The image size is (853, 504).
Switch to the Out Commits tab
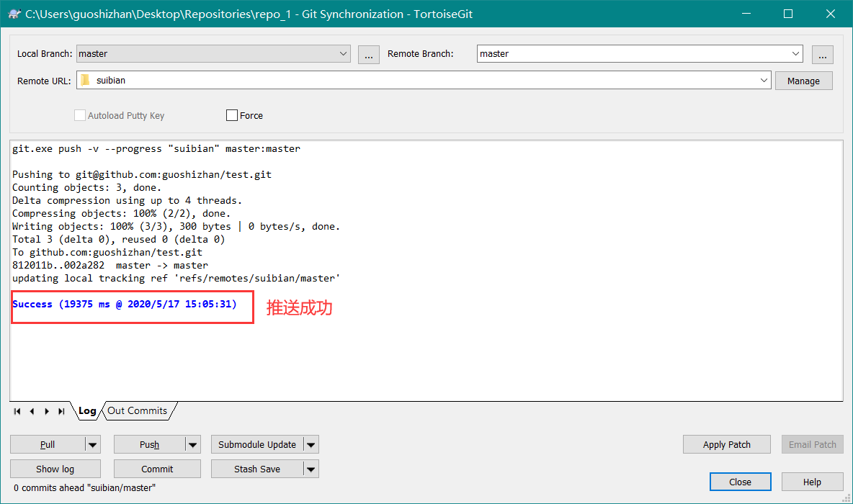138,411
